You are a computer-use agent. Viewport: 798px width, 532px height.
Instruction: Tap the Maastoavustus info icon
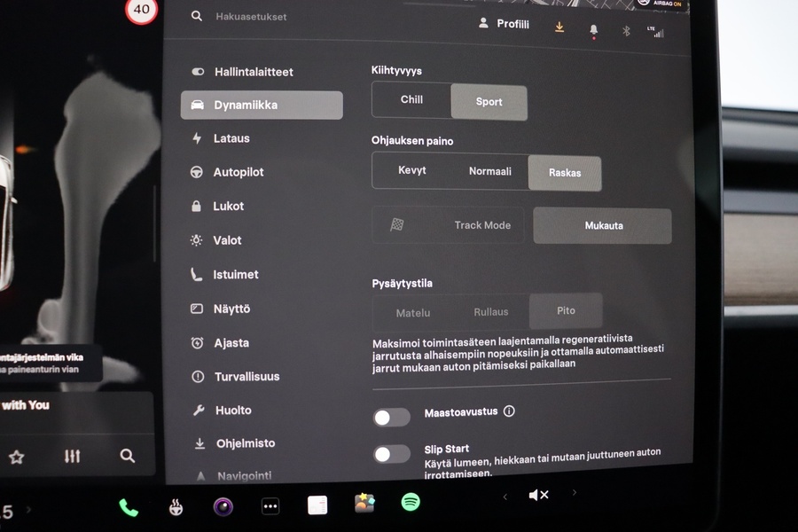coord(509,411)
